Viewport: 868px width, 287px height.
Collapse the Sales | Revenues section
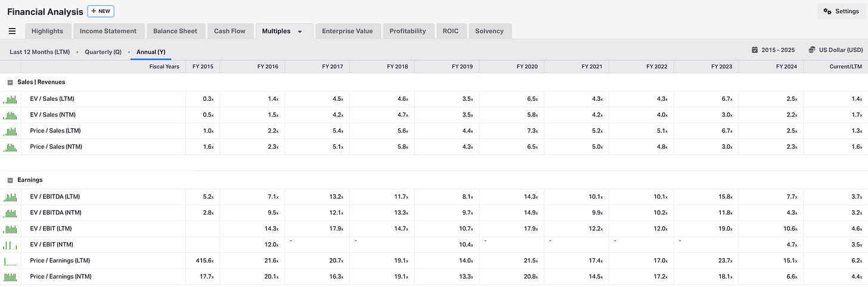10,82
